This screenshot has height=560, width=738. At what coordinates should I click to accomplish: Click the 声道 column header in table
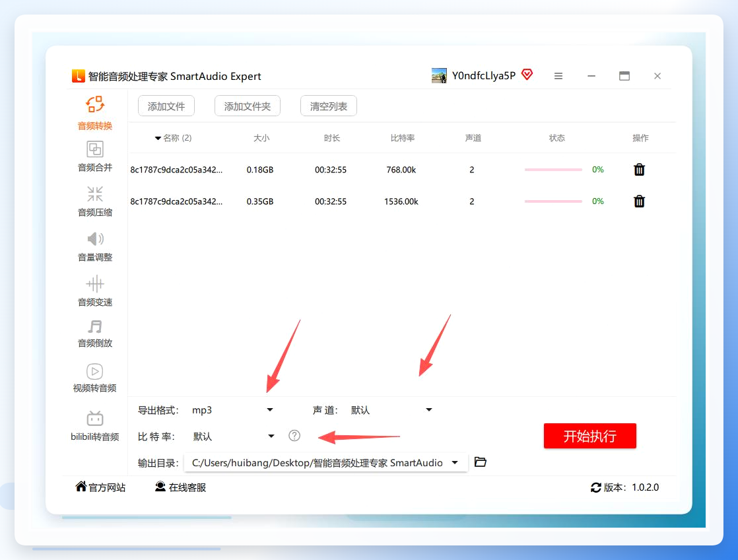coord(473,138)
